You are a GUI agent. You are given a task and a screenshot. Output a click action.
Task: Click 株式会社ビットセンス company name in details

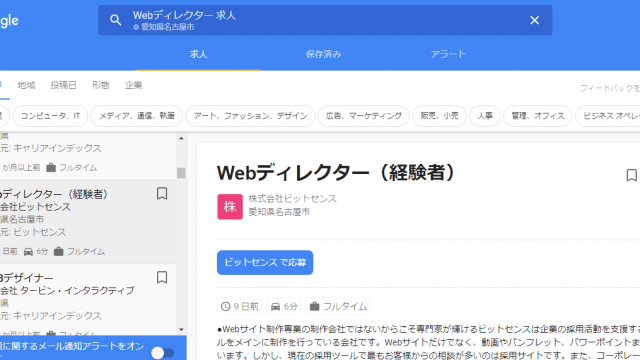[x=292, y=199]
